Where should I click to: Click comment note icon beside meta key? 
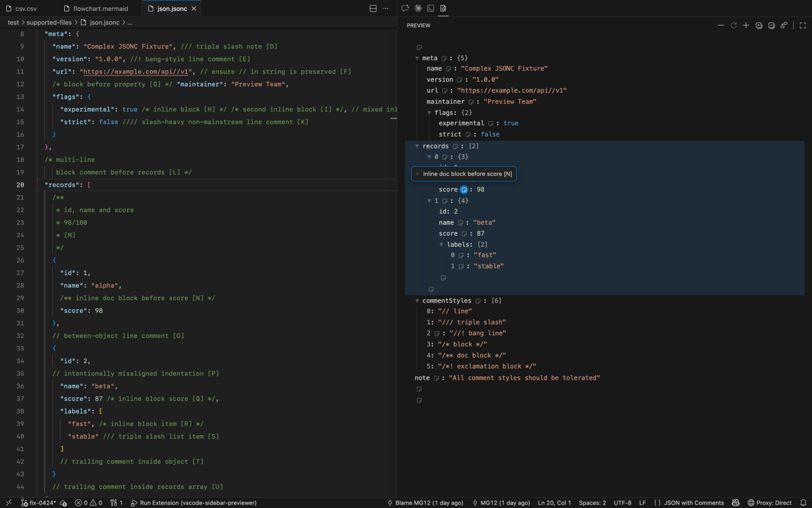(x=444, y=59)
